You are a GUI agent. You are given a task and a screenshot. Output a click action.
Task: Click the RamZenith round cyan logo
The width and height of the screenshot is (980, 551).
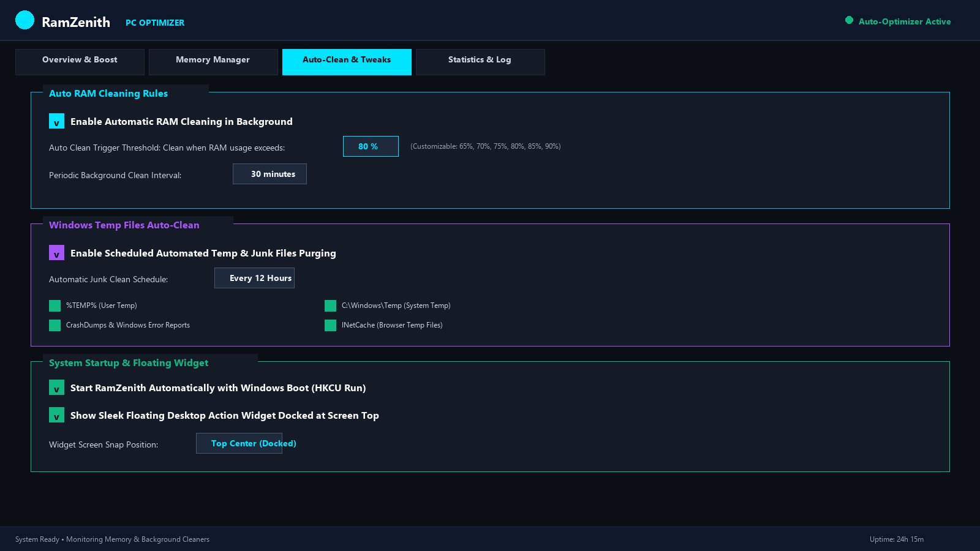pos(24,20)
